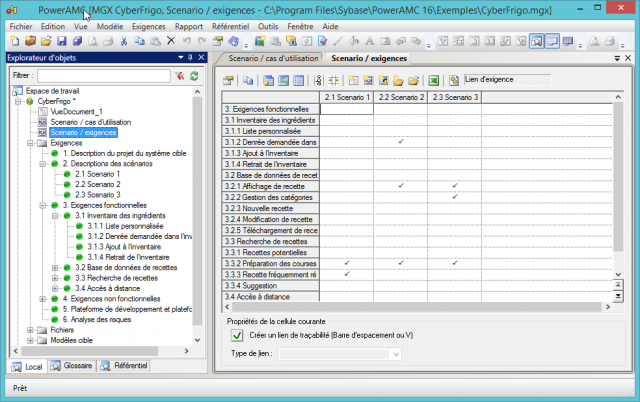Toggle check at 3.2.2 Gestion row, Scenario 3
Image resolution: width=640 pixels, height=402 pixels.
point(455,197)
